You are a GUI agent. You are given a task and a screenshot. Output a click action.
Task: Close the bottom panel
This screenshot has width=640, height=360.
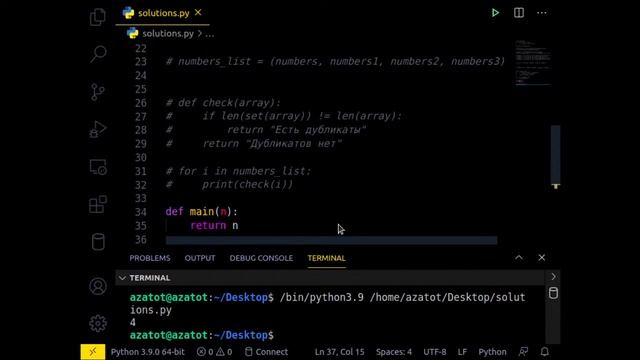click(542, 258)
